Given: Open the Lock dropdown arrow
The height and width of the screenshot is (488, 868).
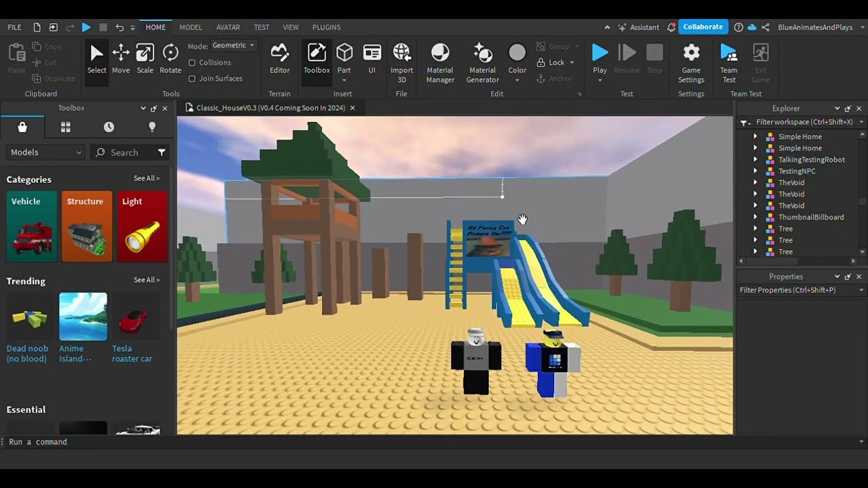Looking at the screenshot, I should click(x=572, y=62).
